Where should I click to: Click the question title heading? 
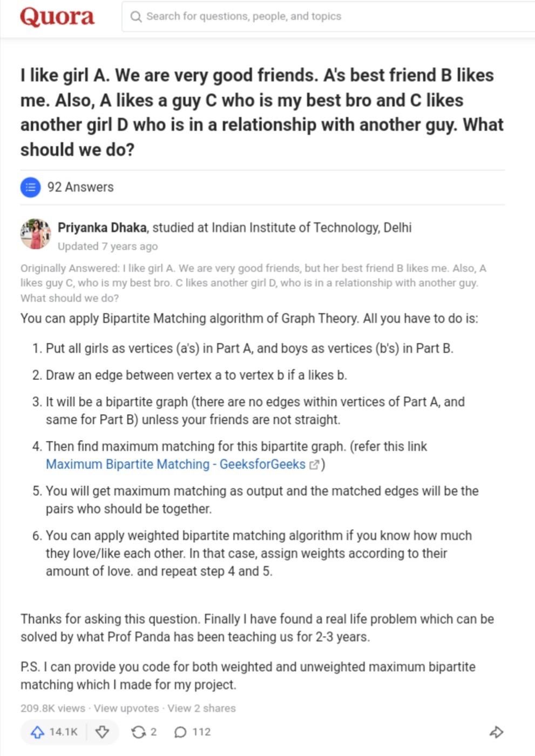262,112
